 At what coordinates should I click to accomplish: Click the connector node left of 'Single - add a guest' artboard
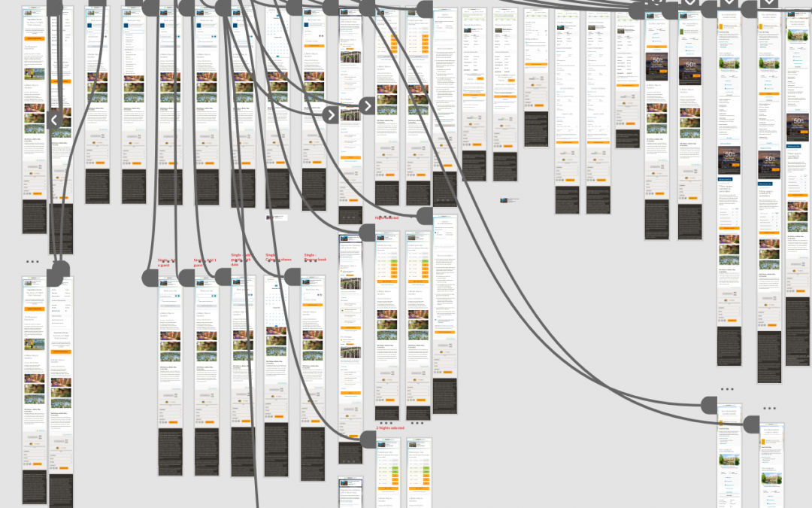point(150,277)
